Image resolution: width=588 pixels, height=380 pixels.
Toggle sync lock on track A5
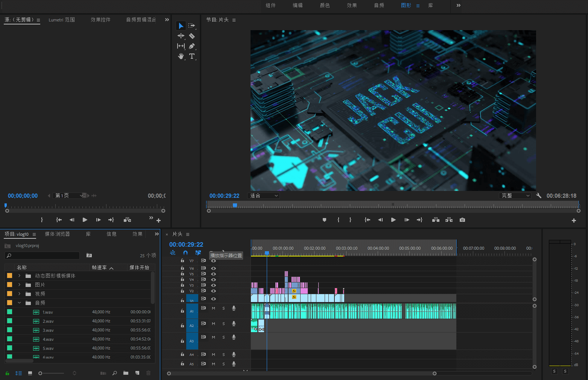click(204, 364)
